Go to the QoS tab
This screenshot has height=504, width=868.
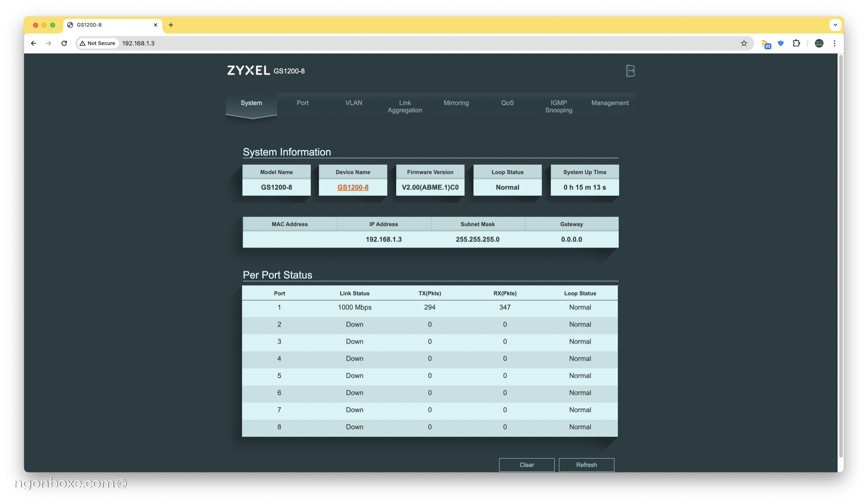point(507,103)
